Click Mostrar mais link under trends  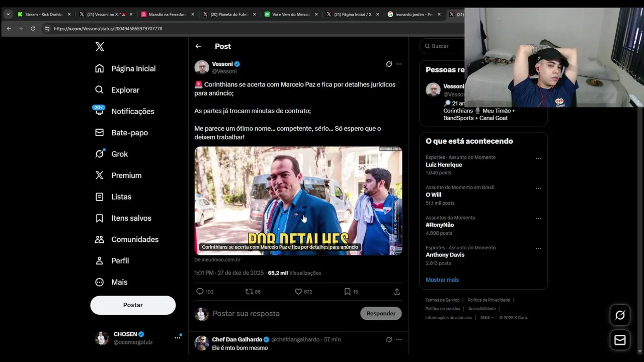tap(442, 280)
